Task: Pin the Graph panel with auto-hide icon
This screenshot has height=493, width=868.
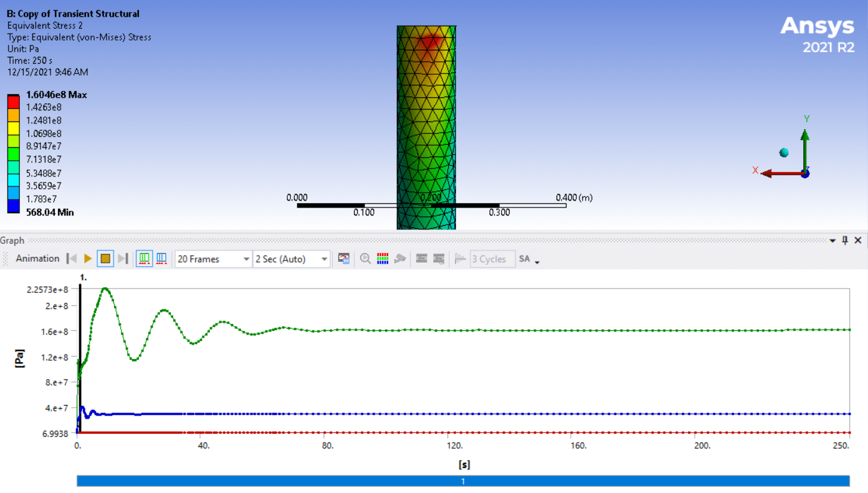Action: pos(845,241)
